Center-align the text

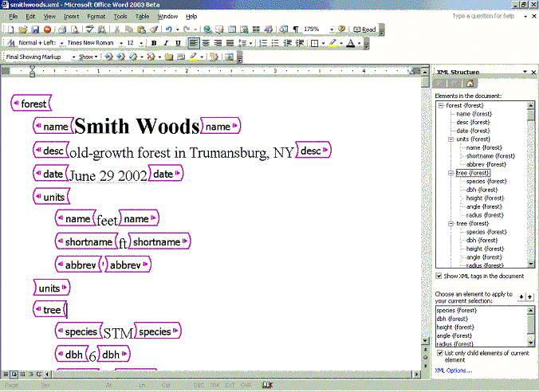pos(206,43)
